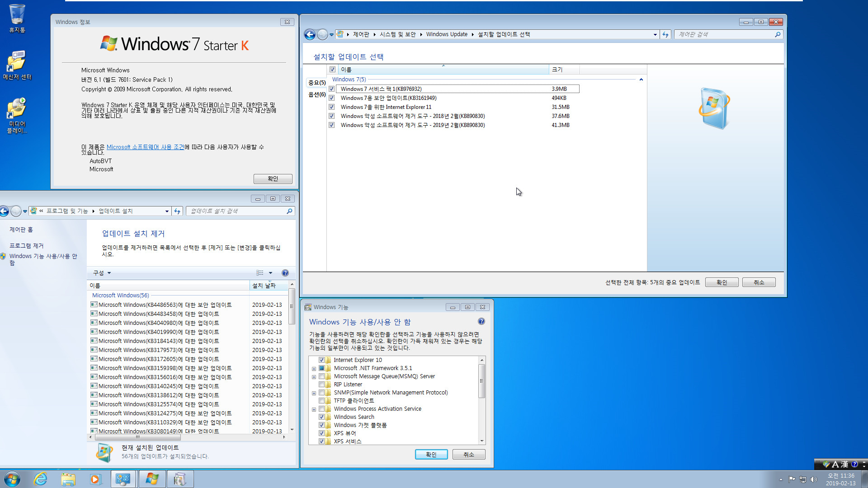Toggle Windows Search feature checkbox
Image resolution: width=868 pixels, height=488 pixels.
click(322, 417)
